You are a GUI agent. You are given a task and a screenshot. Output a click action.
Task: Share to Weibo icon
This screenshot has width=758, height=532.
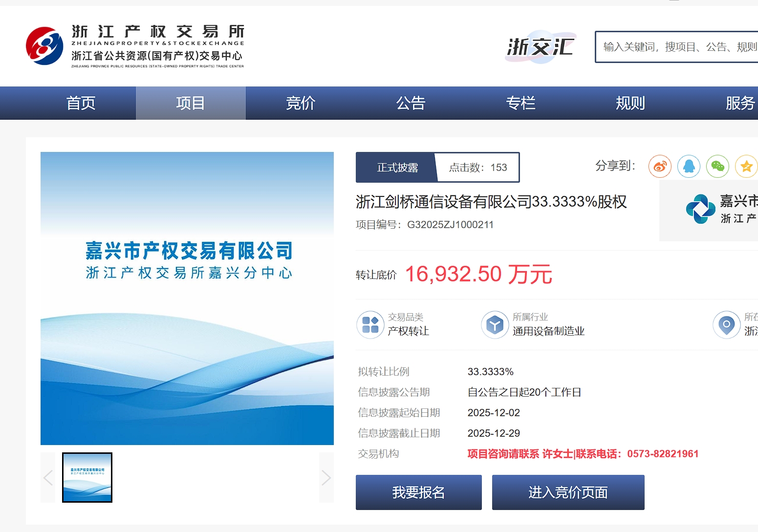click(x=660, y=167)
